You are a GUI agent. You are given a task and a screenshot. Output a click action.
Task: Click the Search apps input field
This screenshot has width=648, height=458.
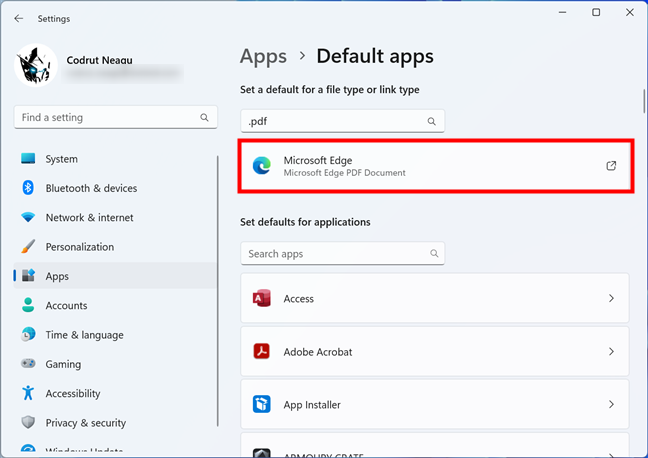pyautogui.click(x=335, y=254)
